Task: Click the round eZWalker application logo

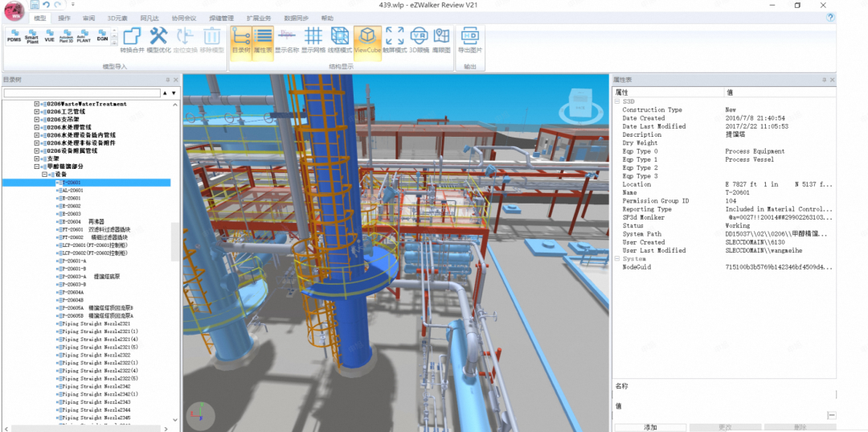Action: coord(14,10)
